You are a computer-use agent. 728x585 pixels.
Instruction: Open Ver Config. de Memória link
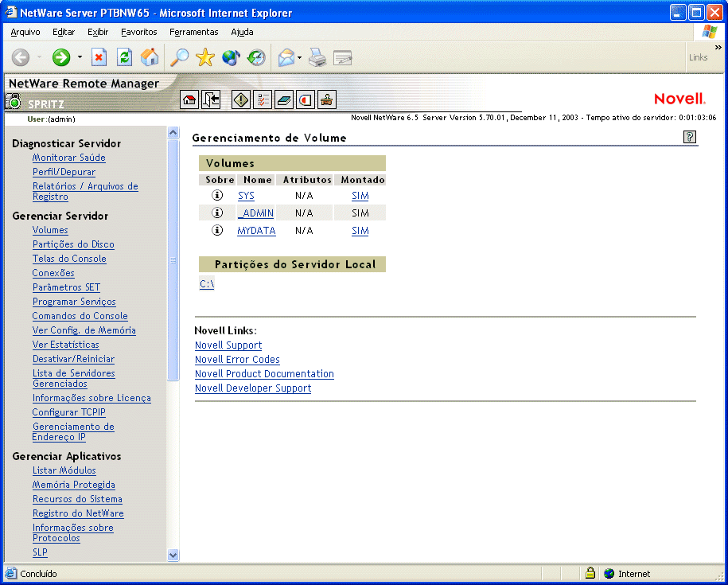tap(84, 330)
